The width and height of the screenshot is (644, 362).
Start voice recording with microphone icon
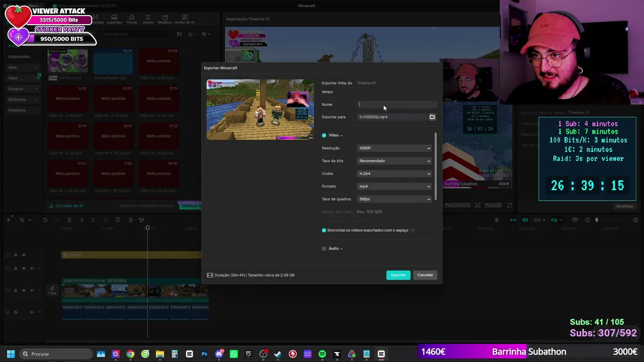tap(497, 220)
